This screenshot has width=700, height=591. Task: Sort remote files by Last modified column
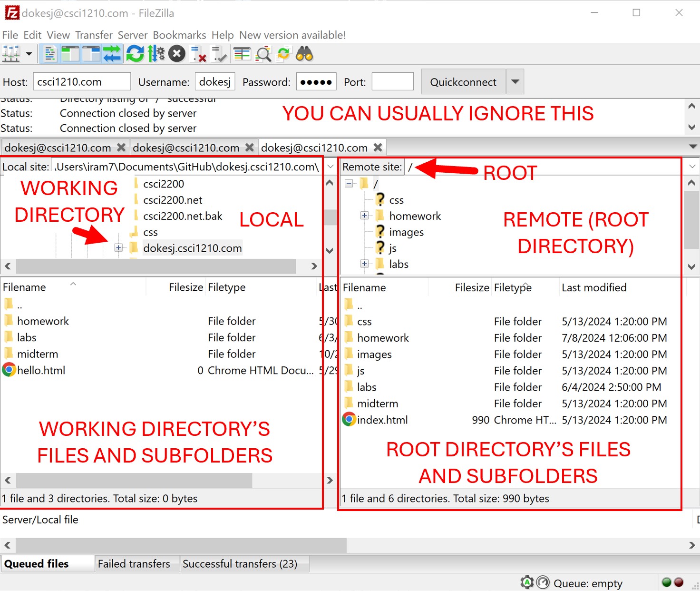point(594,287)
